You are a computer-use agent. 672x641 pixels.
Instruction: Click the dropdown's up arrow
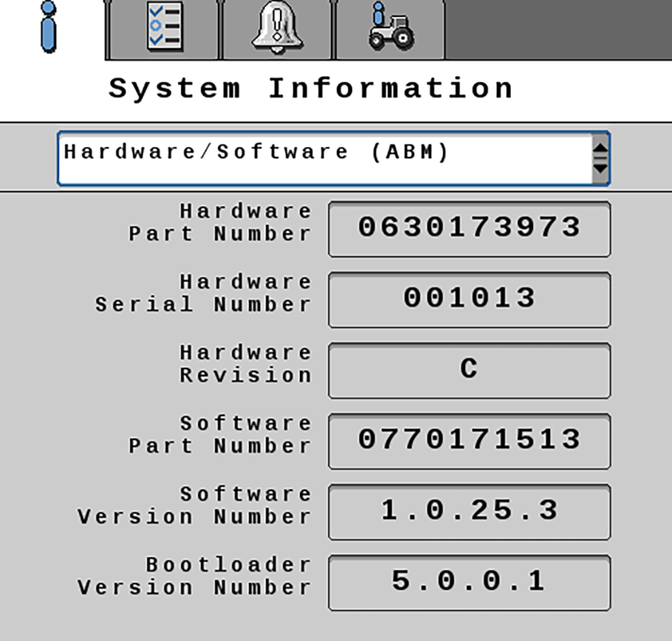coord(600,148)
